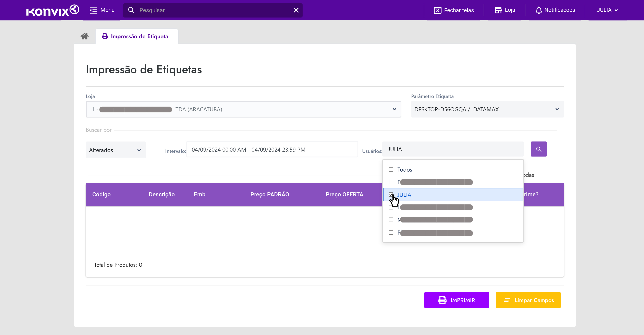Expand the Loja dropdown
This screenshot has width=644, height=335.
coord(394,109)
